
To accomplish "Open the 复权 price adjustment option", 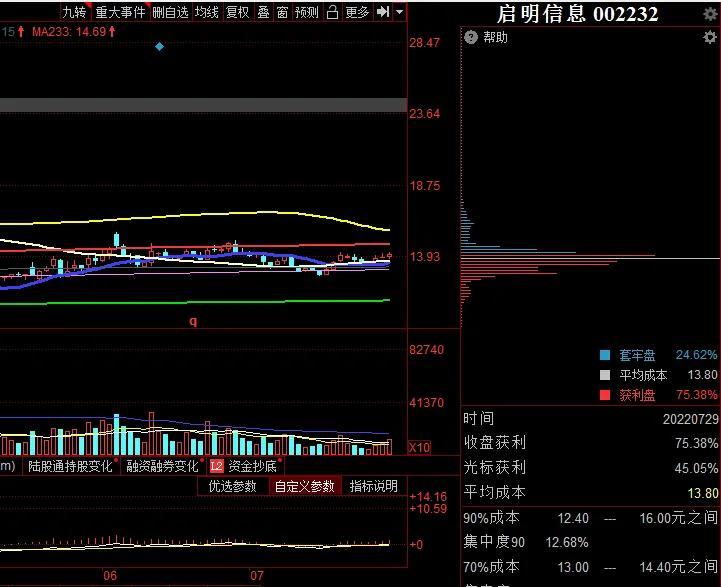I will click(x=237, y=12).
